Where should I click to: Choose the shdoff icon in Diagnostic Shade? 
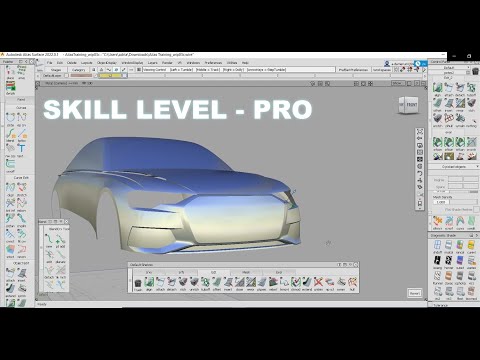[x=438, y=245]
